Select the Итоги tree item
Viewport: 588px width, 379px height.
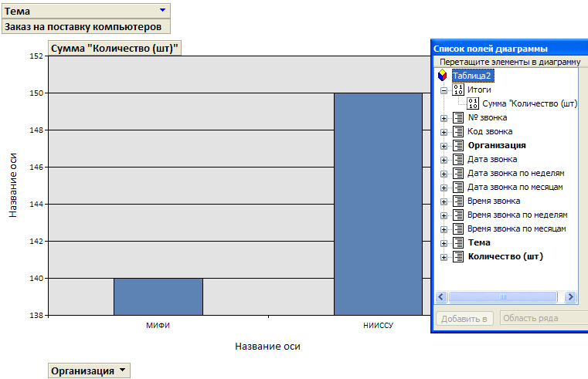click(x=479, y=90)
